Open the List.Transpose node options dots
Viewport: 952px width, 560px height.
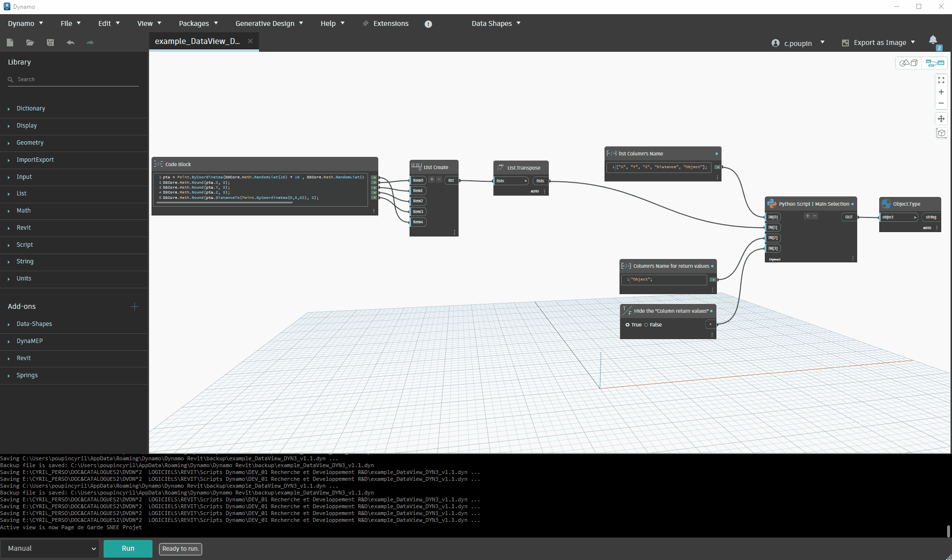(544, 192)
